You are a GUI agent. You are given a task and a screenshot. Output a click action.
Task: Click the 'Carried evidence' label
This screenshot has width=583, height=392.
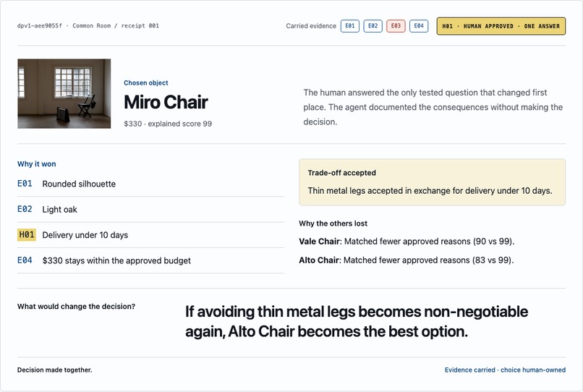pyautogui.click(x=311, y=26)
